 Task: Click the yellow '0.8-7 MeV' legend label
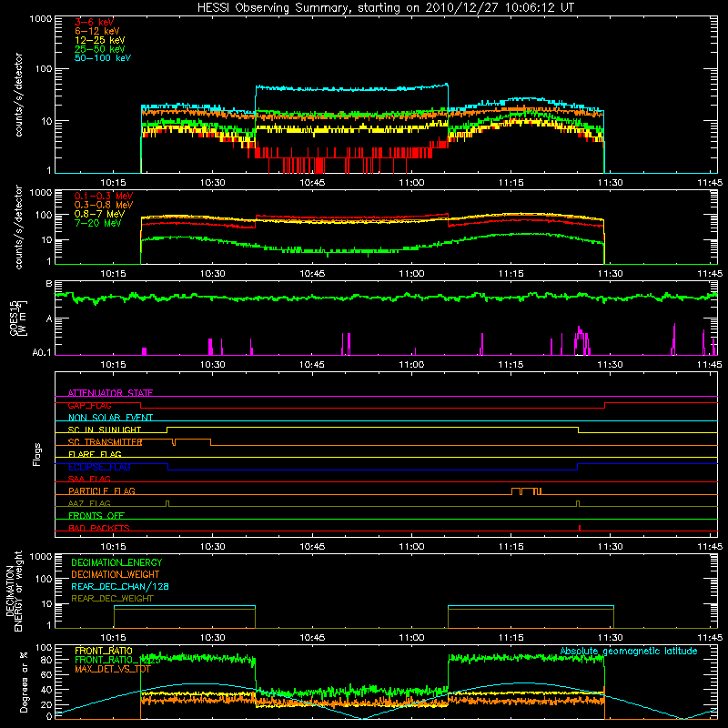click(99, 214)
